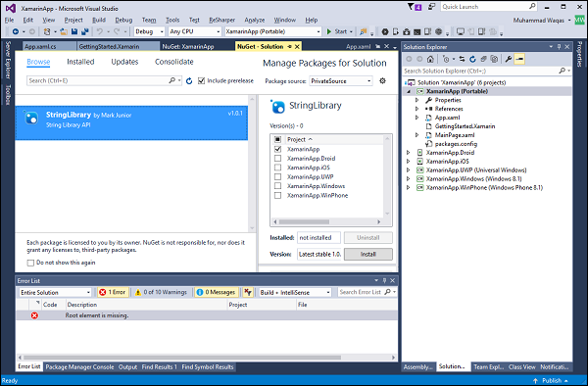Click the magnifier in NuGet search box
Image resolution: width=588 pixels, height=386 pixels.
pyautogui.click(x=171, y=80)
